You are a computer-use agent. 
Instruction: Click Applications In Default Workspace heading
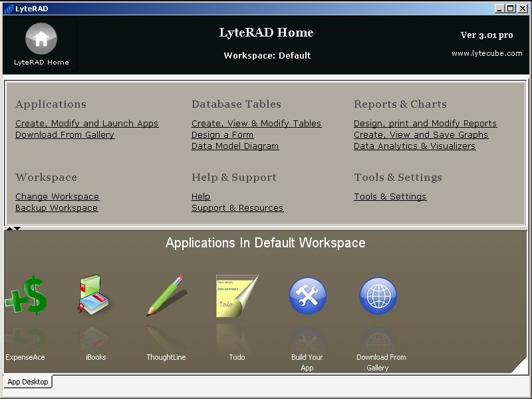coord(265,243)
